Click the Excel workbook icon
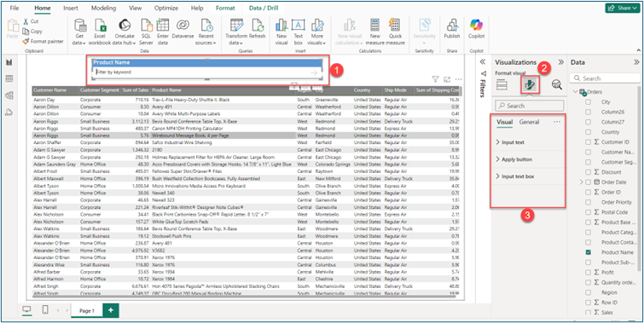Screen dimensions: 644x323 point(100,32)
